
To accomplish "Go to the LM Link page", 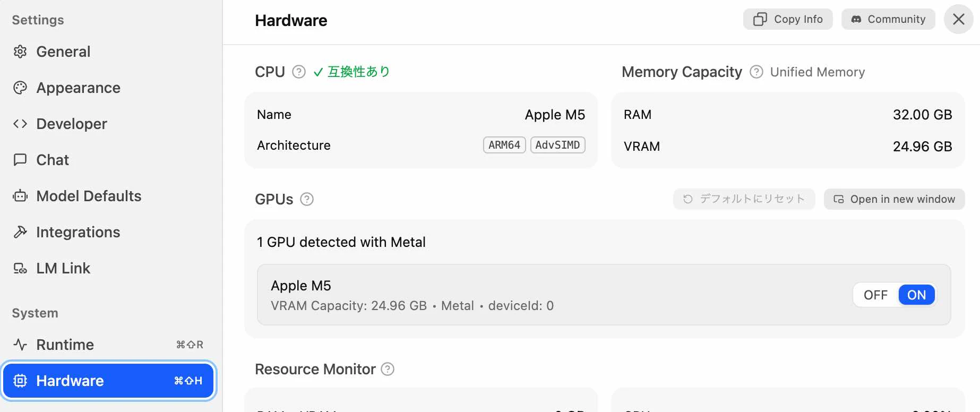I will [x=108, y=268].
